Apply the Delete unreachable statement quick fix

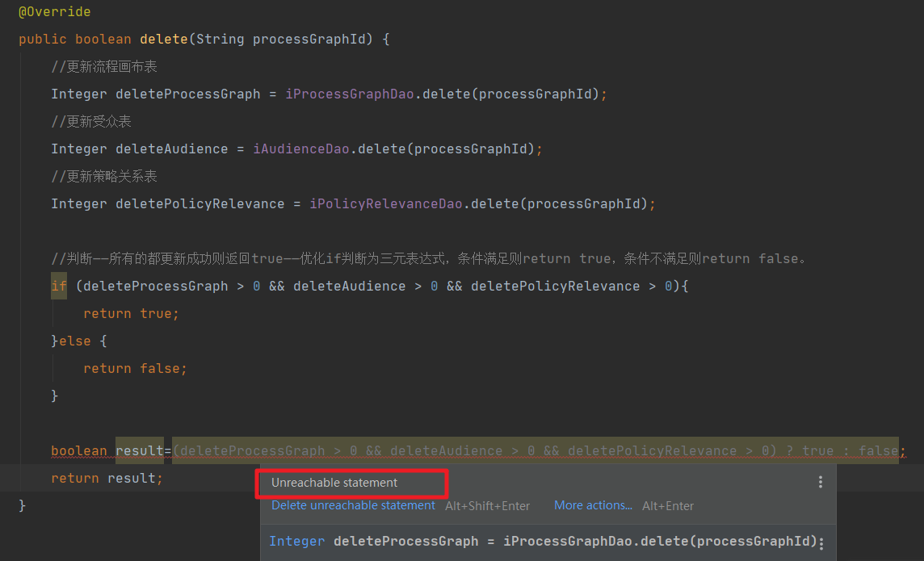point(353,505)
